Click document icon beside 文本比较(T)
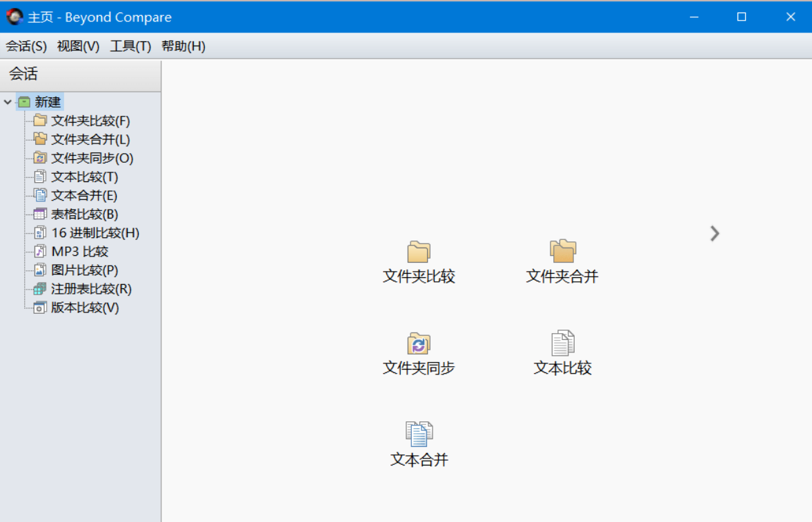 40,177
